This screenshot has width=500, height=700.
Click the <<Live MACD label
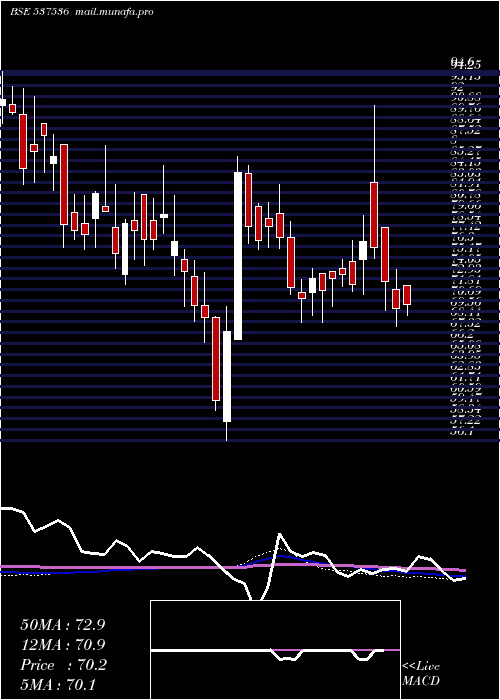point(421,674)
